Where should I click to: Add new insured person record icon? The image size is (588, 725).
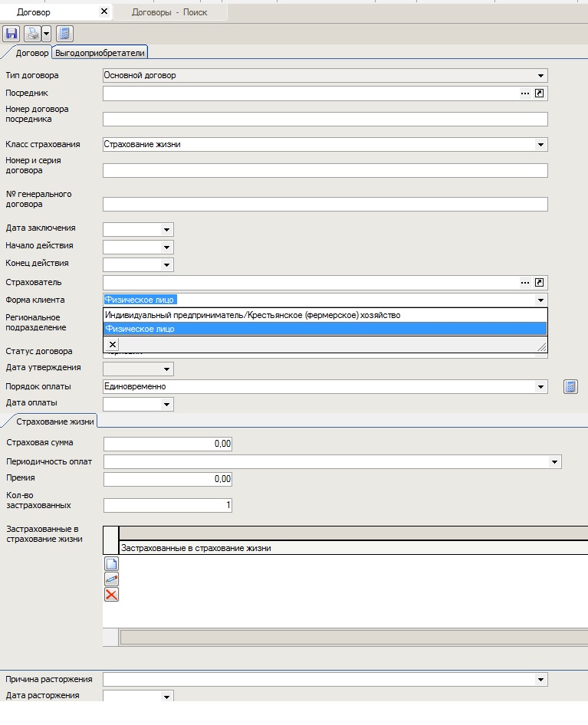(112, 564)
